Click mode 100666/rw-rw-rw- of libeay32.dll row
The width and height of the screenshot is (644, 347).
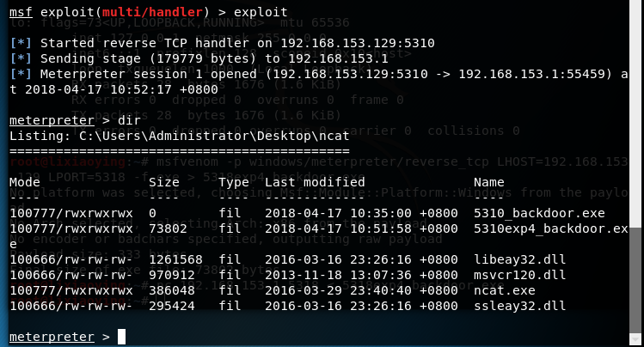point(71,259)
